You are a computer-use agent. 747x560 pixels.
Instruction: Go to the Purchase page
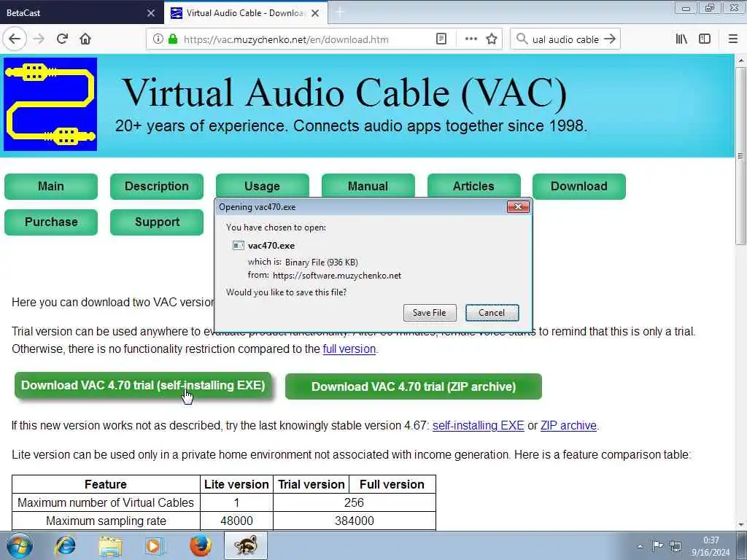coord(51,222)
